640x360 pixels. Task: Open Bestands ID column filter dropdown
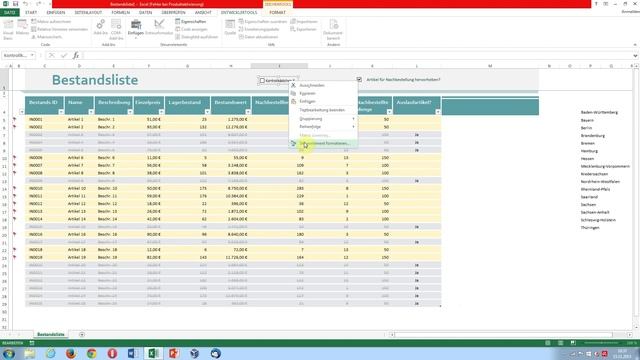pos(61,112)
